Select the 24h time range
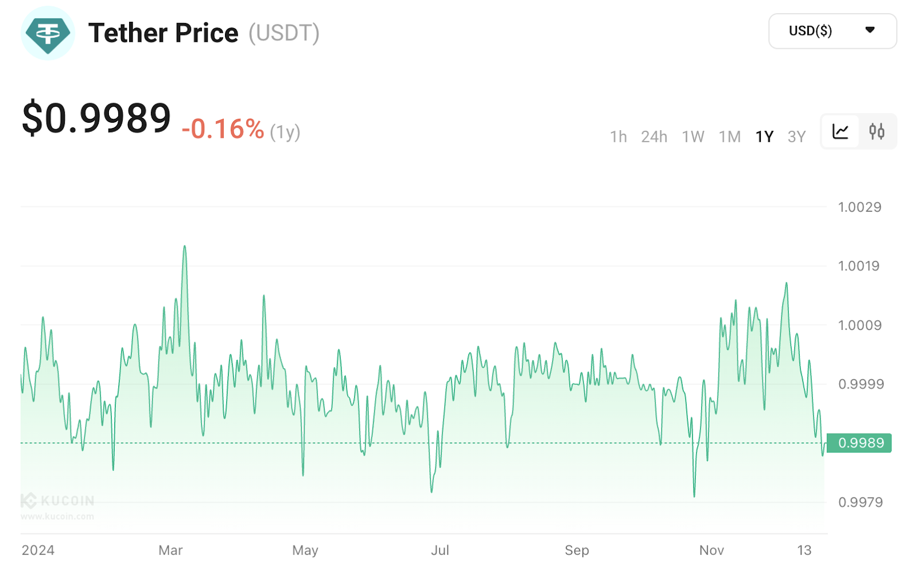The image size is (918, 588). click(654, 137)
